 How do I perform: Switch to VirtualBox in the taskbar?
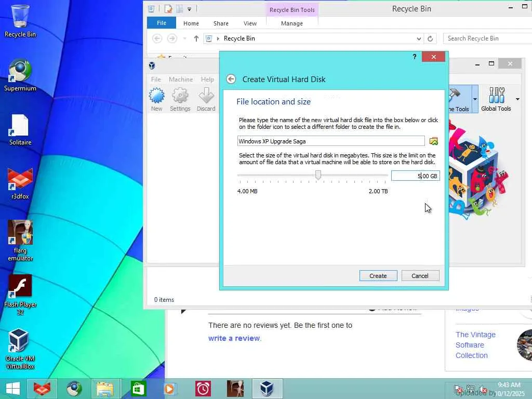pos(267,389)
